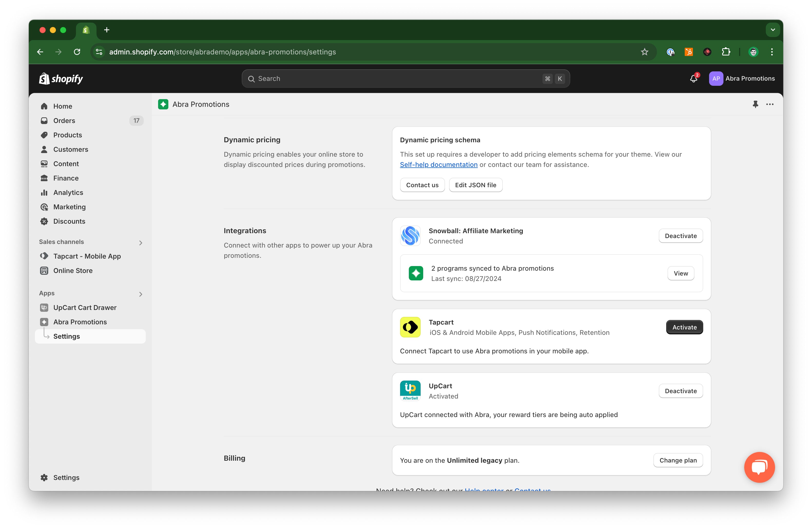This screenshot has height=529, width=812.
Task: Go back to previous page
Action: click(40, 52)
